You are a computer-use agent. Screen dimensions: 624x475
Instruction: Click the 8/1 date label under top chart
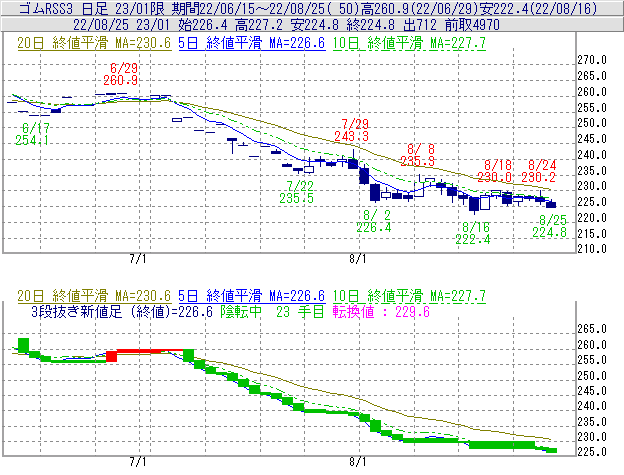click(x=358, y=259)
